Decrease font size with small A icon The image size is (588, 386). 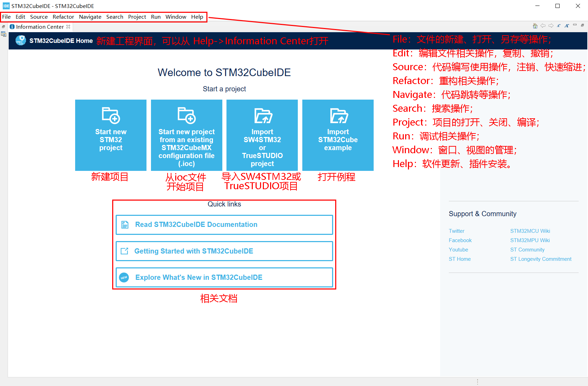559,26
